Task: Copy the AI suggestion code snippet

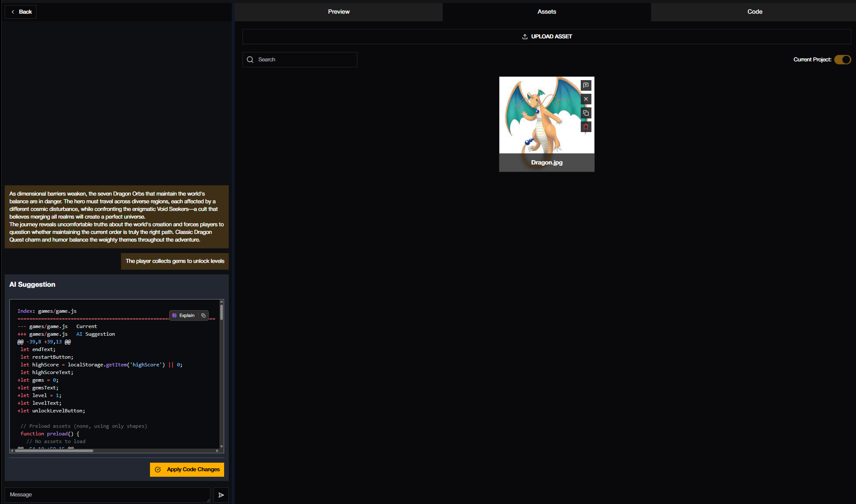Action: coord(203,316)
